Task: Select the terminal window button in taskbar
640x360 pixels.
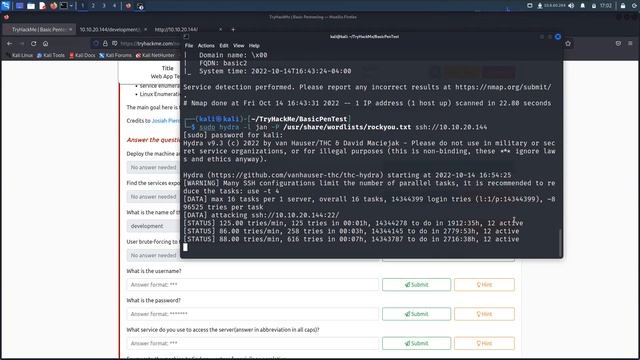Action: click(140, 6)
